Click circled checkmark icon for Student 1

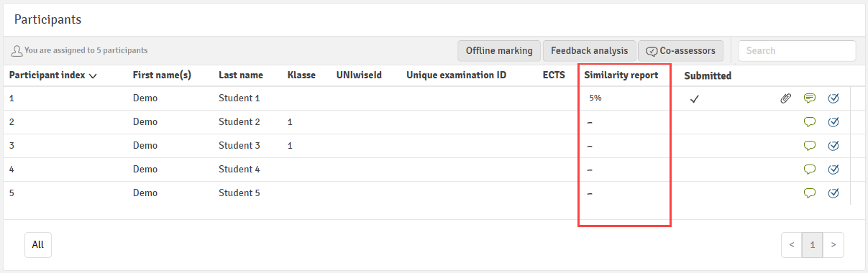[834, 98]
